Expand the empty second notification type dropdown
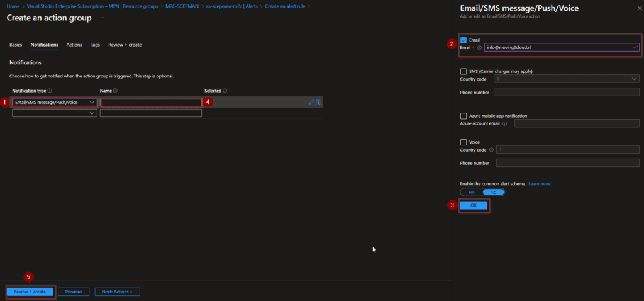 [54, 113]
